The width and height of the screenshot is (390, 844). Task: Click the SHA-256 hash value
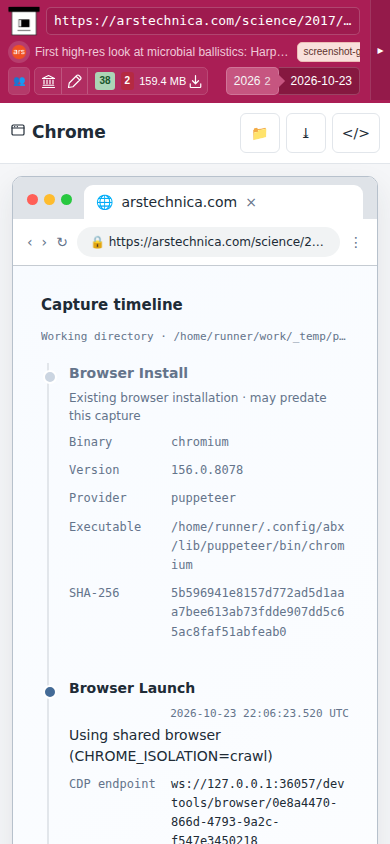(x=258, y=613)
